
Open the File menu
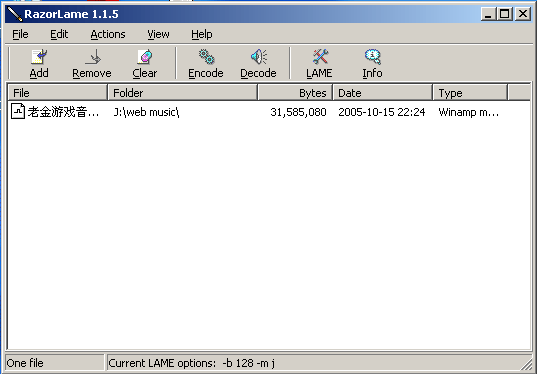pos(20,34)
